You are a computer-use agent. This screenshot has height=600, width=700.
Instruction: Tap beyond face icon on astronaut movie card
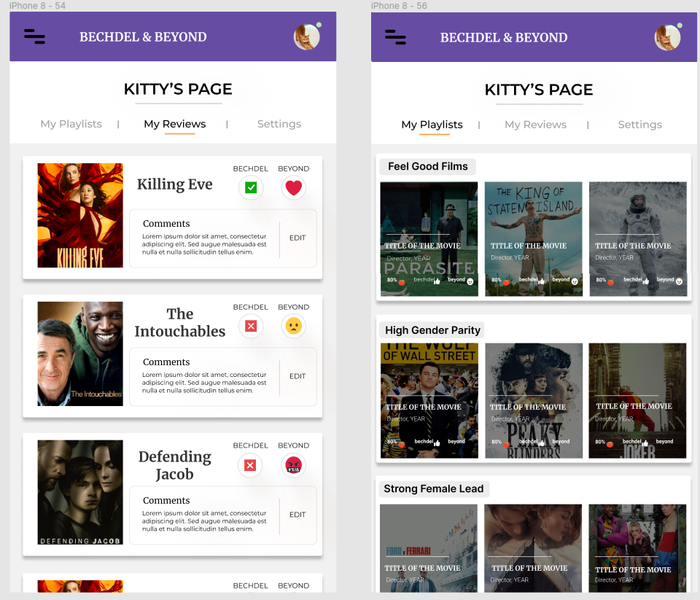click(x=679, y=281)
